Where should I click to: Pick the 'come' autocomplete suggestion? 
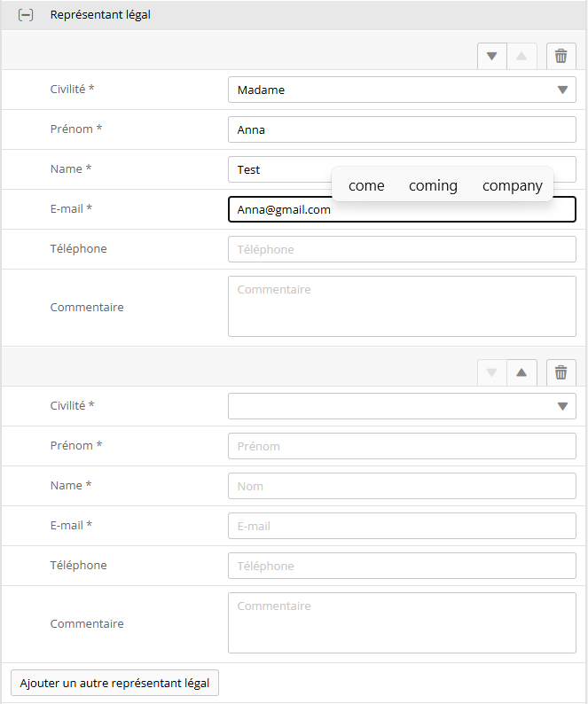pyautogui.click(x=366, y=185)
